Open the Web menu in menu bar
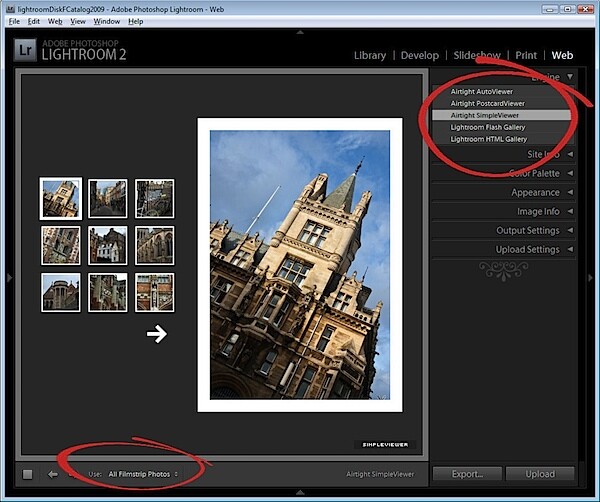The image size is (600, 502). tap(55, 21)
